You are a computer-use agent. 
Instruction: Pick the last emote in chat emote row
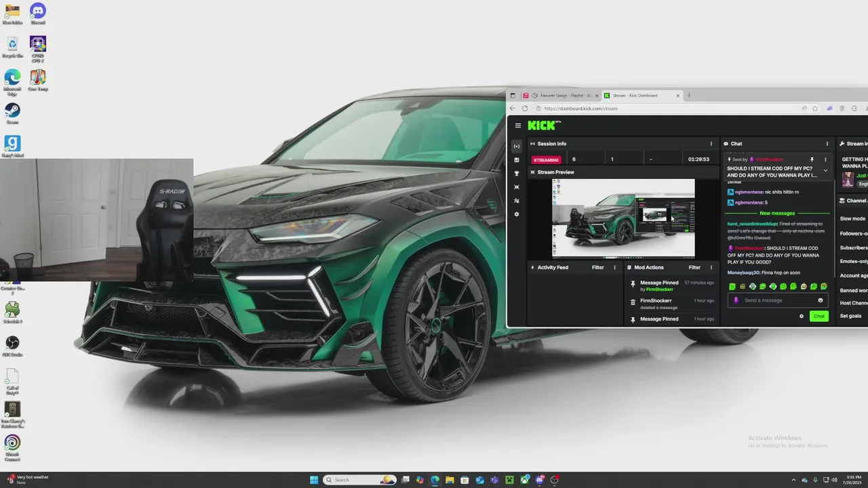824,287
